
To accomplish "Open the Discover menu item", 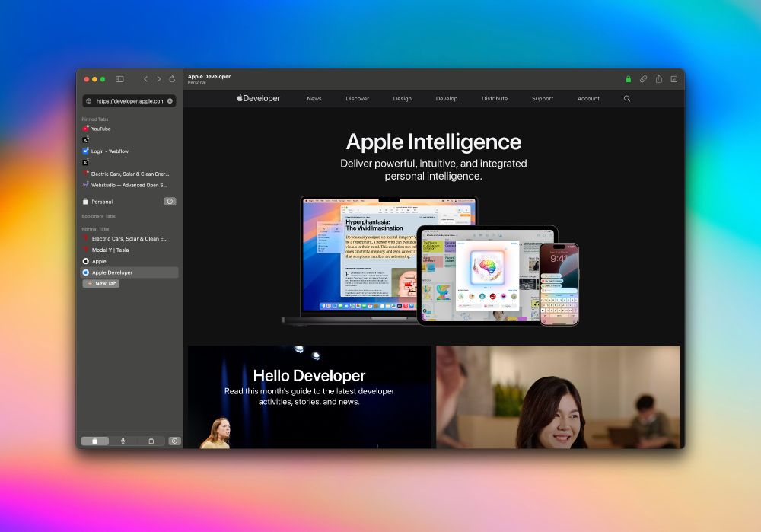I will click(x=357, y=98).
